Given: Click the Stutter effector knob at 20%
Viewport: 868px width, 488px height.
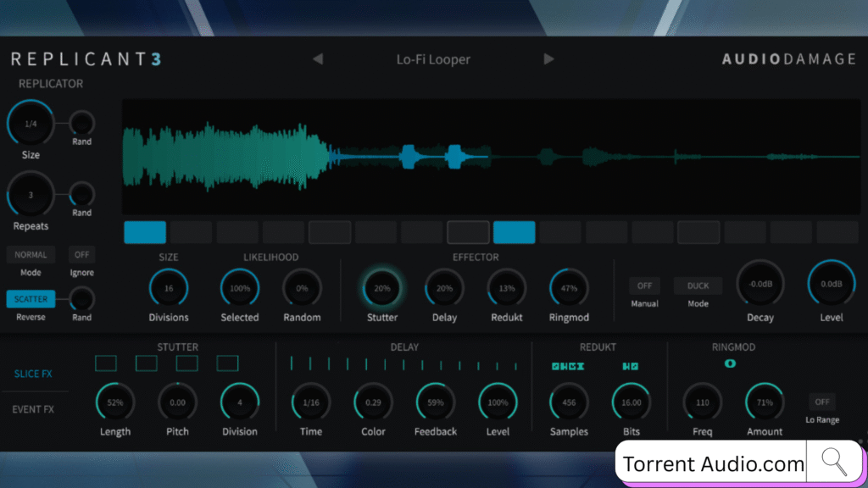Looking at the screenshot, I should pos(382,288).
